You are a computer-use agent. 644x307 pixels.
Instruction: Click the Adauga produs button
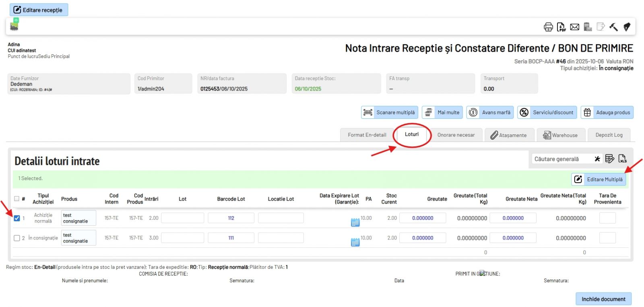607,113
